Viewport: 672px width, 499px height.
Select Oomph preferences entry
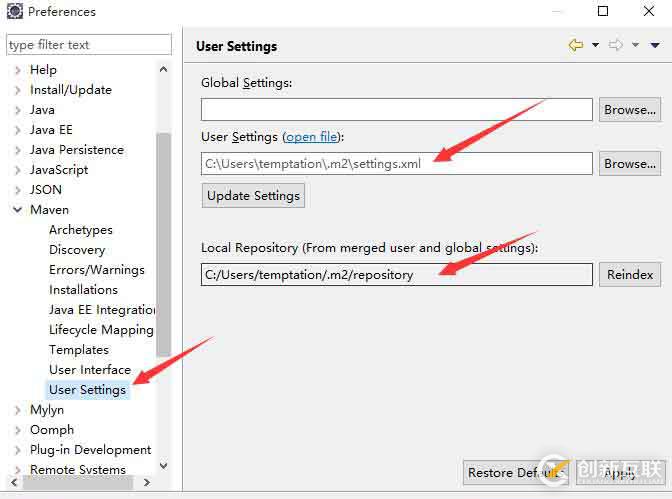click(52, 430)
